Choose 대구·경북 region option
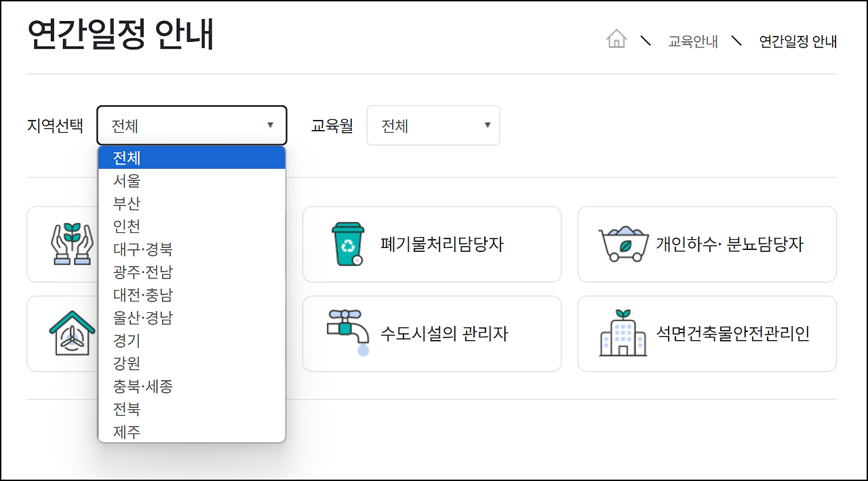The width and height of the screenshot is (868, 481). pyautogui.click(x=192, y=249)
